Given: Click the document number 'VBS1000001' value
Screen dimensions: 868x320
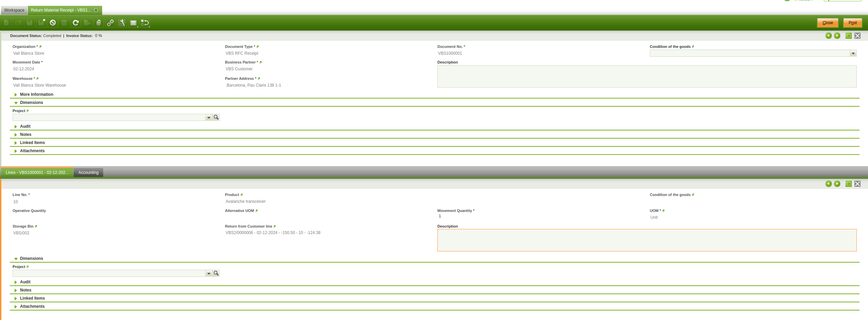Looking at the screenshot, I should pos(450,53).
